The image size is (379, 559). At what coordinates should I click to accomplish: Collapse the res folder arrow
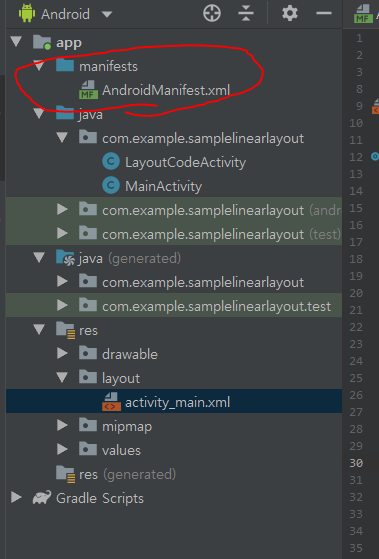pyautogui.click(x=39, y=329)
